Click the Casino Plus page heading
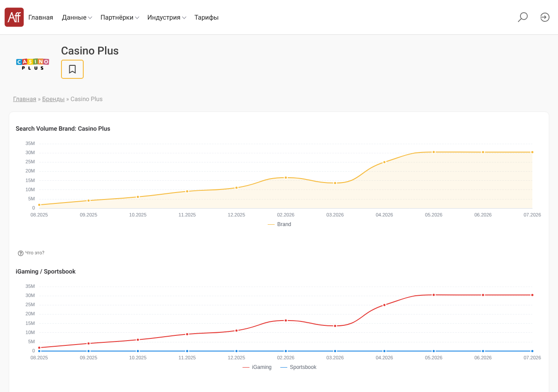 pos(90,51)
